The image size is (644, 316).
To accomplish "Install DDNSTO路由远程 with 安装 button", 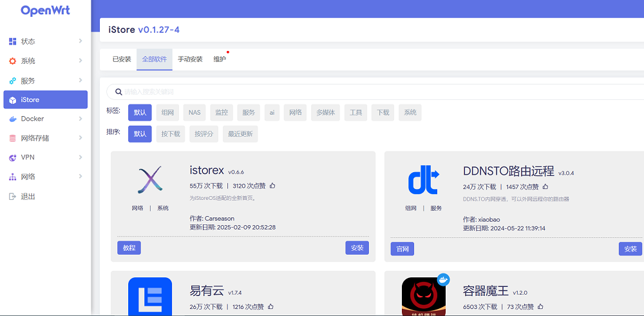I will (630, 248).
